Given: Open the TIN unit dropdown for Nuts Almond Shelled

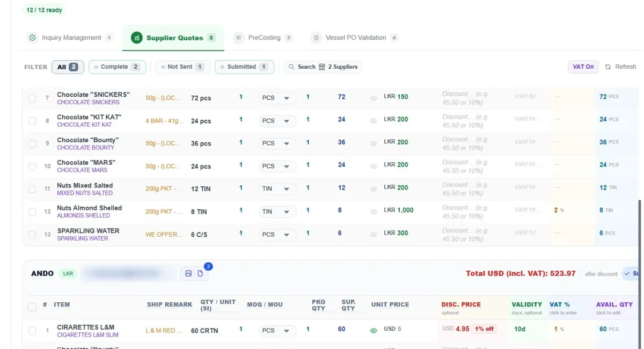Looking at the screenshot, I should 277,212.
